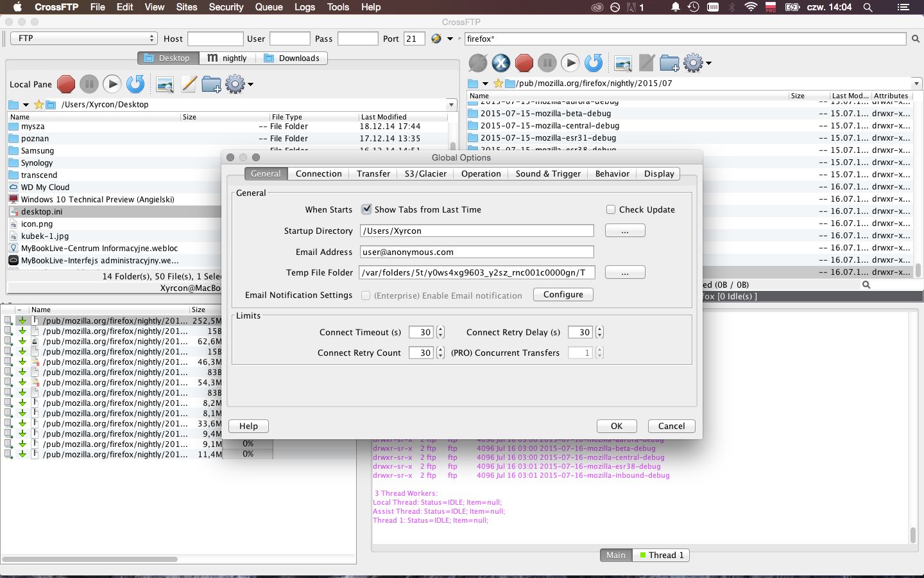Image resolution: width=924 pixels, height=578 pixels.
Task: Click the Host input field
Action: [215, 39]
